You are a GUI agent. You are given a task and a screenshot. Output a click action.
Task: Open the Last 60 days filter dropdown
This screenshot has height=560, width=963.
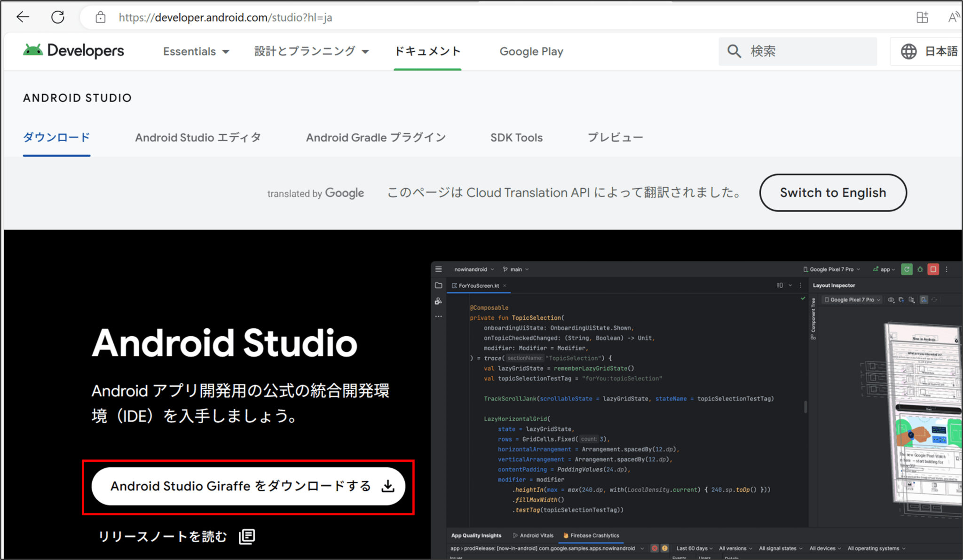(693, 548)
